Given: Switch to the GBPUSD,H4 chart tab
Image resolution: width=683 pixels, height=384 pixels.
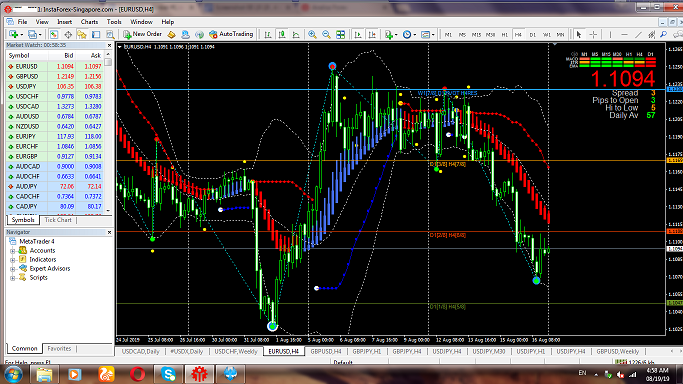Looking at the screenshot, I should tap(326, 351).
